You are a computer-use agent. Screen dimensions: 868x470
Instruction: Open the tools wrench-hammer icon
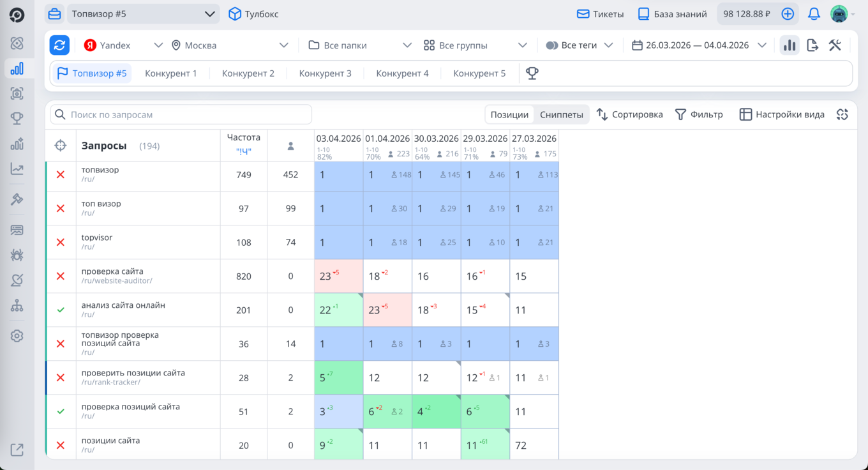(835, 45)
